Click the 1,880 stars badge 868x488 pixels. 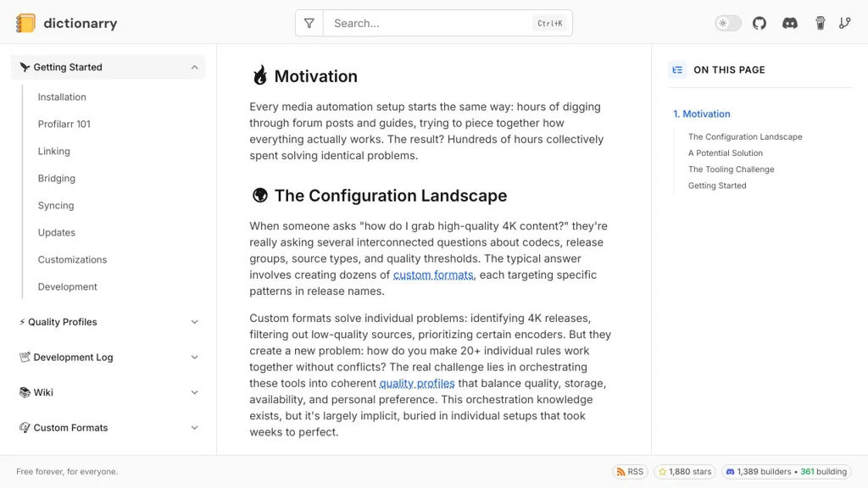coord(685,472)
